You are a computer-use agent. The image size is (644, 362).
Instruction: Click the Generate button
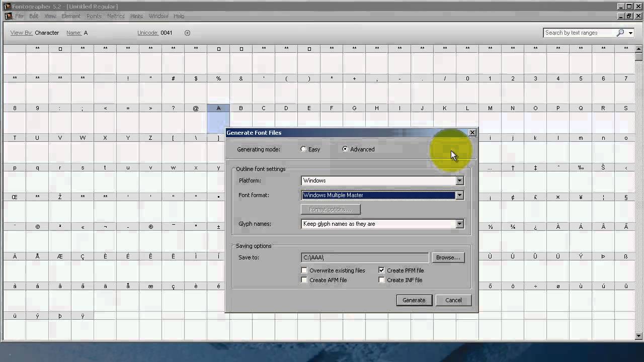[414, 300]
